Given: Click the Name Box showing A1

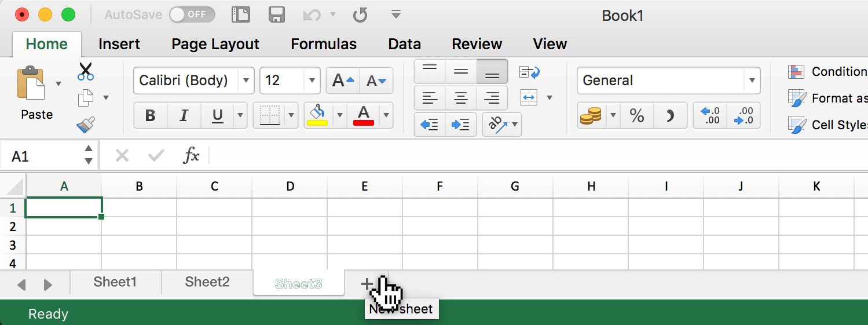Looking at the screenshot, I should click(x=43, y=156).
